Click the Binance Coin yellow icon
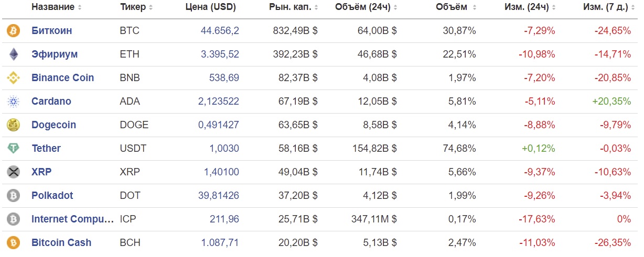Screen dimensions: 644x257 click(x=13, y=78)
